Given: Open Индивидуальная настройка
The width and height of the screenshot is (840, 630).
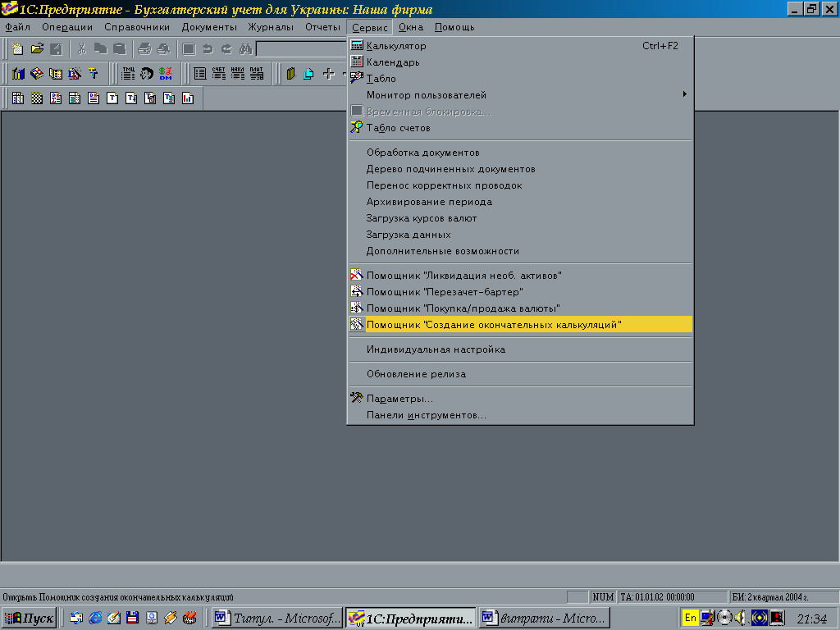Looking at the screenshot, I should pyautogui.click(x=520, y=349).
